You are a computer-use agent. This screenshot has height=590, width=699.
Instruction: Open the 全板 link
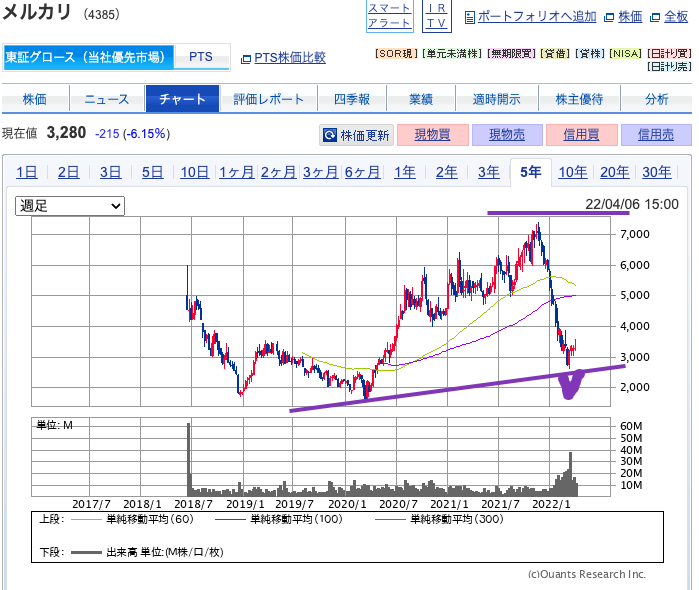pyautogui.click(x=676, y=17)
